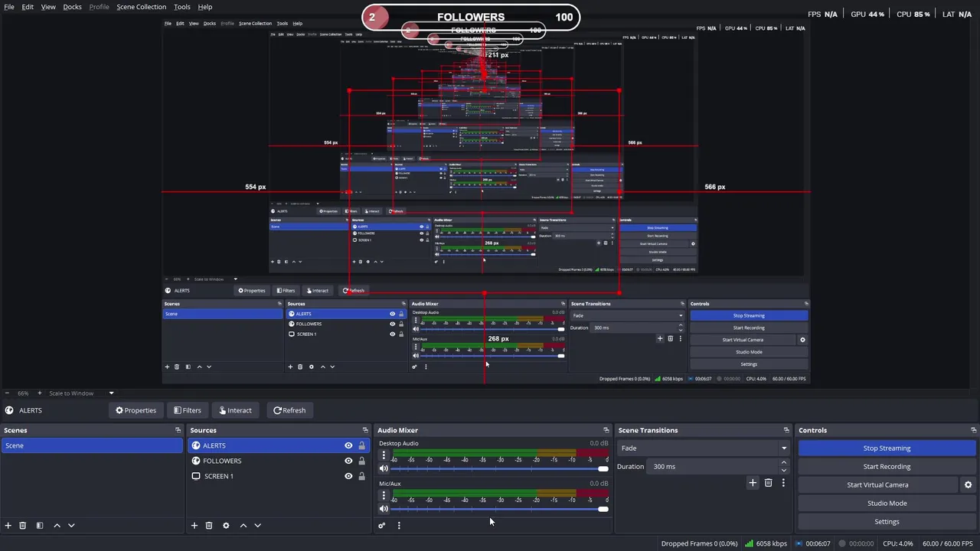Open Mic/Aux options menu
This screenshot has width=980, height=551.
(x=384, y=496)
